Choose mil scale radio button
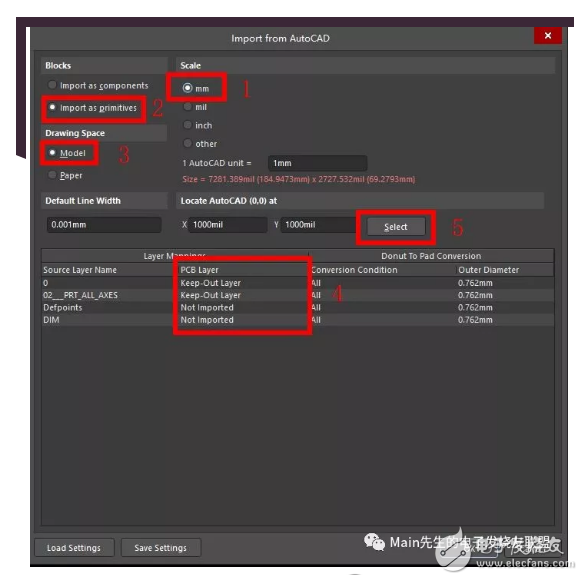This screenshot has width=578, height=575. [188, 107]
